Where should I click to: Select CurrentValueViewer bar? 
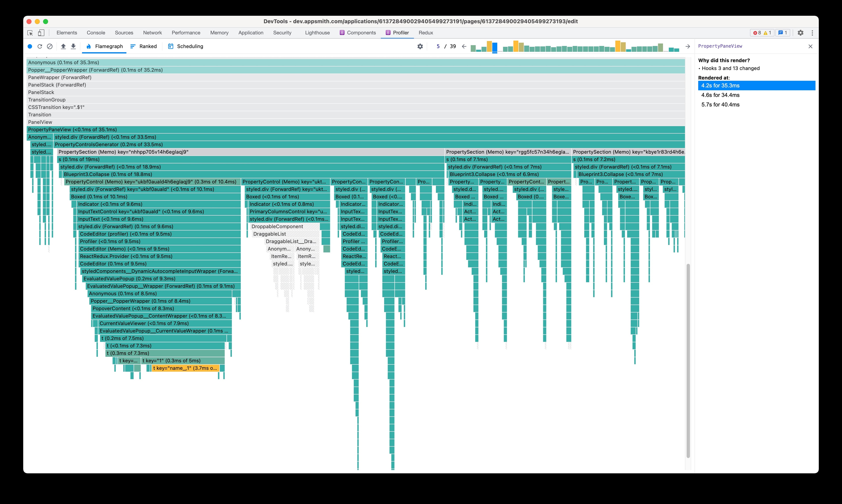[x=165, y=323]
